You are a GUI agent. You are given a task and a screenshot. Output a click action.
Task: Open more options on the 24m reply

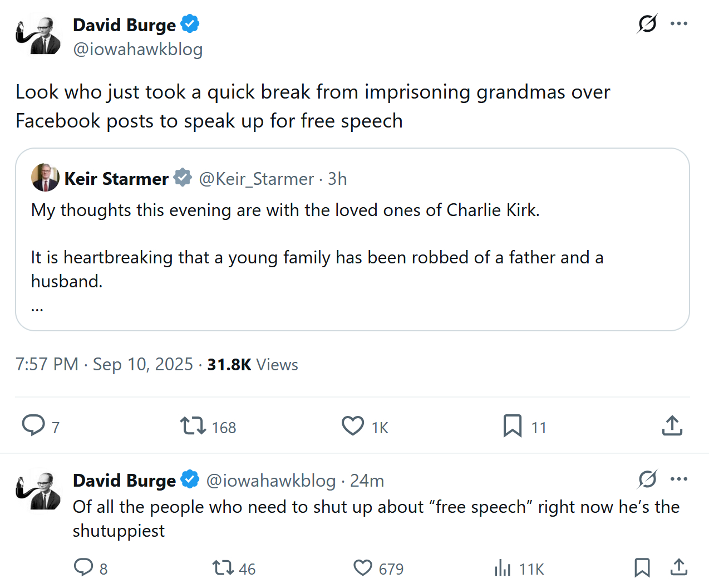679,479
